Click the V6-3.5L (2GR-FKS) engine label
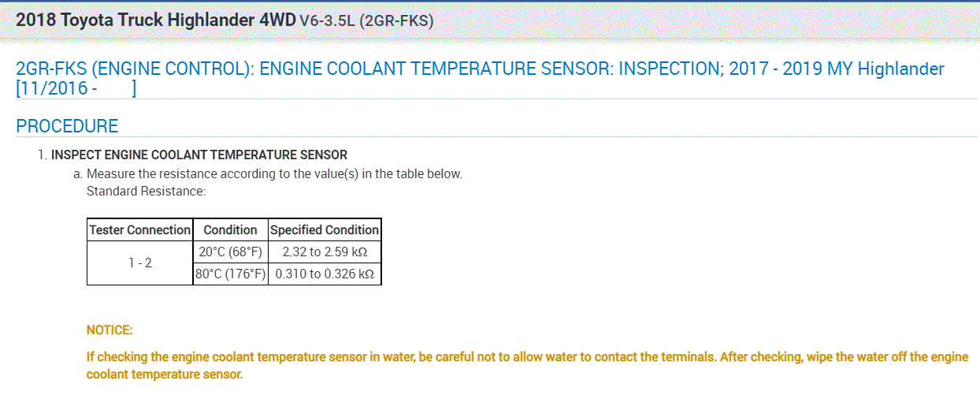The width and height of the screenshot is (980, 395). (366, 21)
